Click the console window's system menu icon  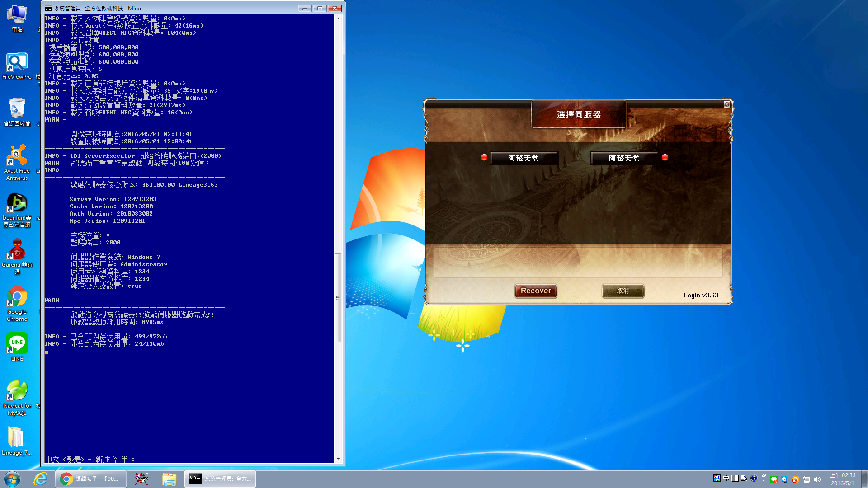coord(48,8)
